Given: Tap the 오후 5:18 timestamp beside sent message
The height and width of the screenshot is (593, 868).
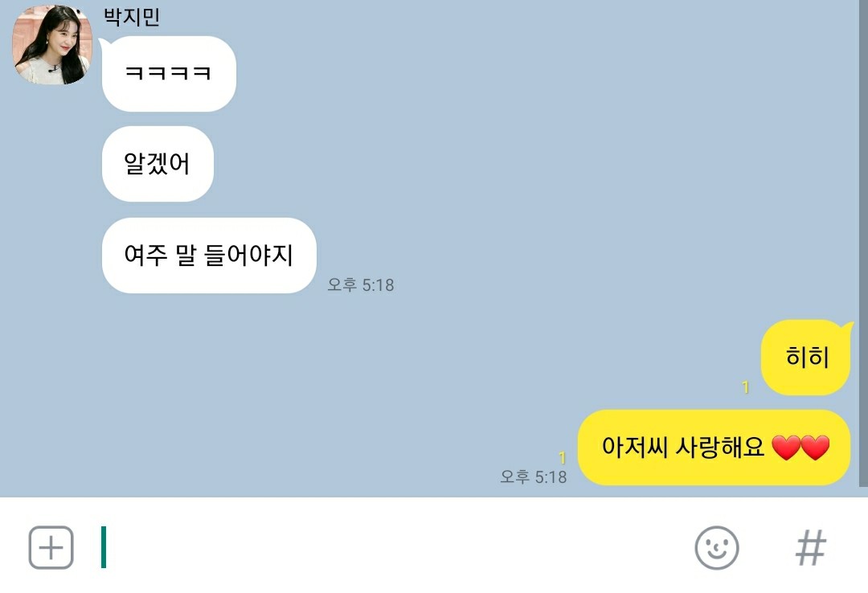Looking at the screenshot, I should tap(533, 476).
